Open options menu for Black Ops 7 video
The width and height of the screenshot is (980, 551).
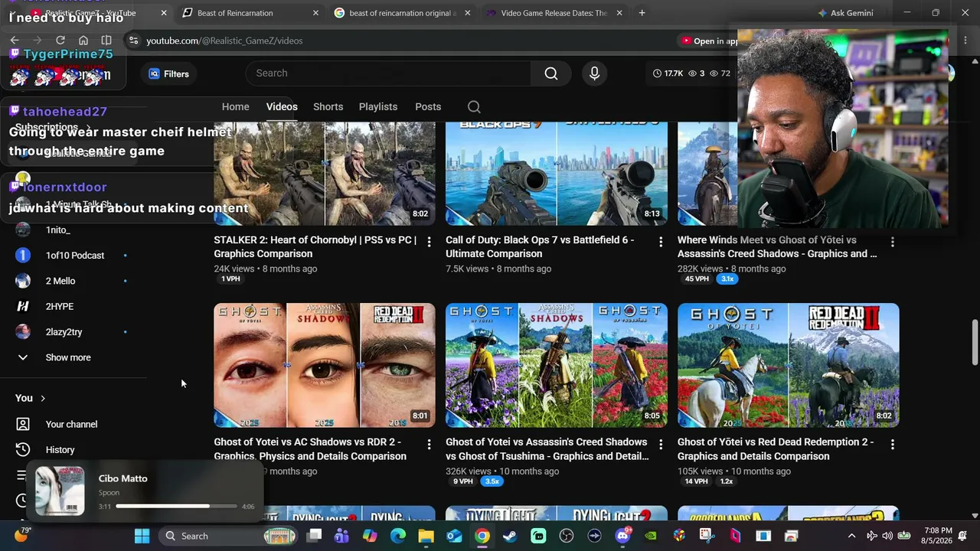tap(661, 242)
